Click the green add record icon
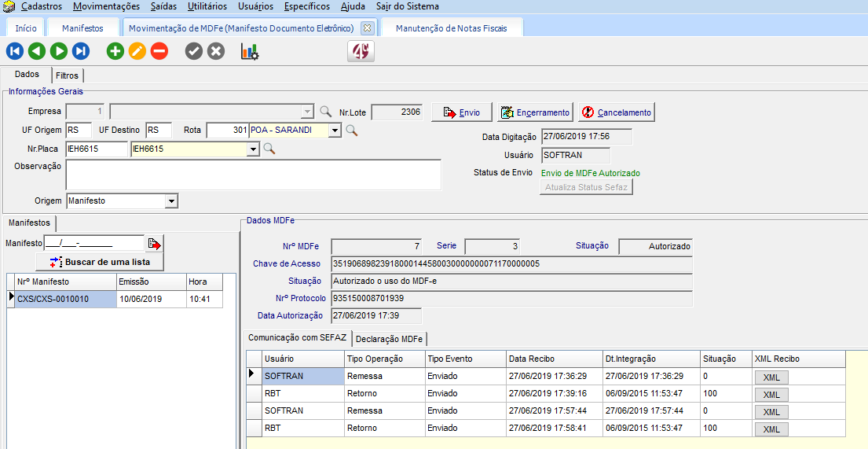This screenshot has width=868, height=449. [x=115, y=52]
